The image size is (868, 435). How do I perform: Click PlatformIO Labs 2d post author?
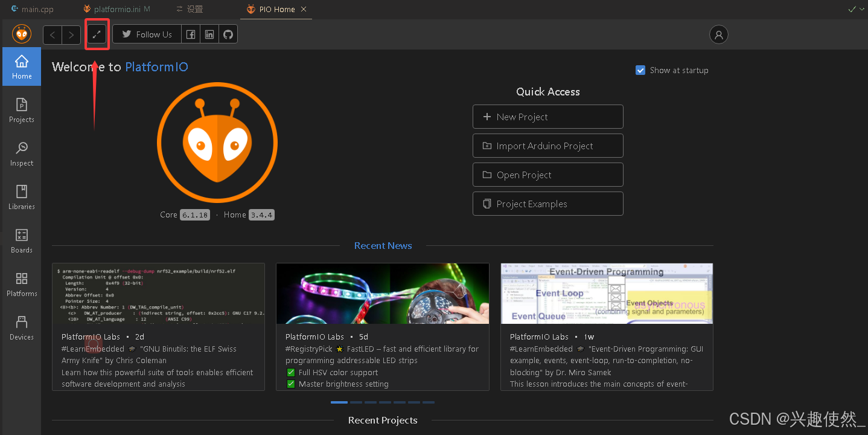[x=91, y=337]
